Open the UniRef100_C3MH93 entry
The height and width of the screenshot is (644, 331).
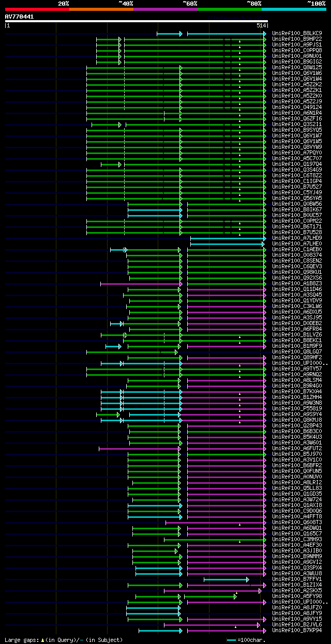(297, 539)
